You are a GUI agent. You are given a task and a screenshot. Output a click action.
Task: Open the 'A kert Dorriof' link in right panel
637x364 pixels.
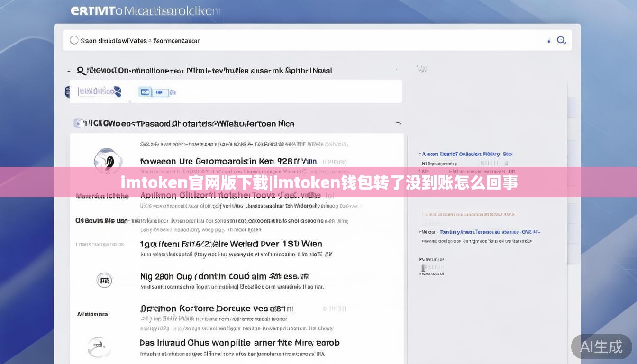(467, 154)
